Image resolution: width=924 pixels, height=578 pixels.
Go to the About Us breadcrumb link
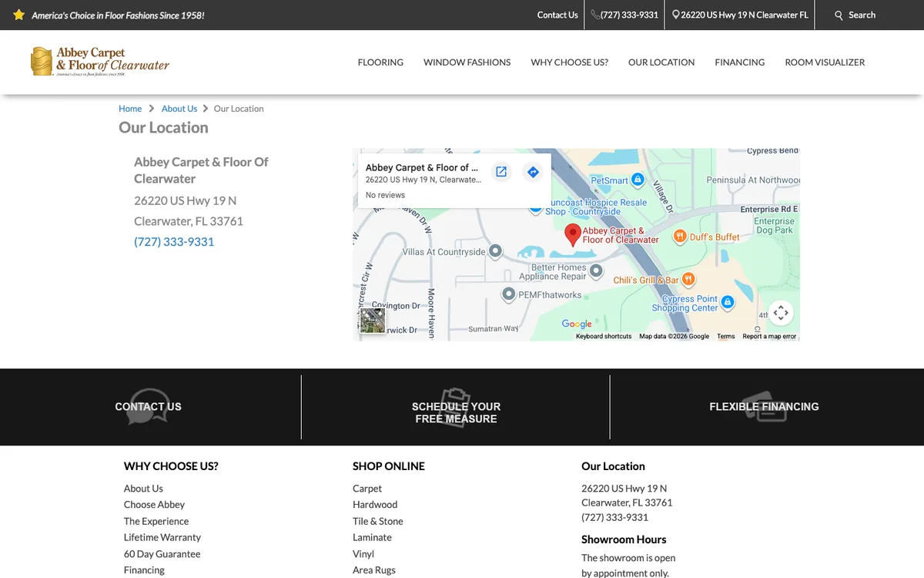[x=179, y=109]
